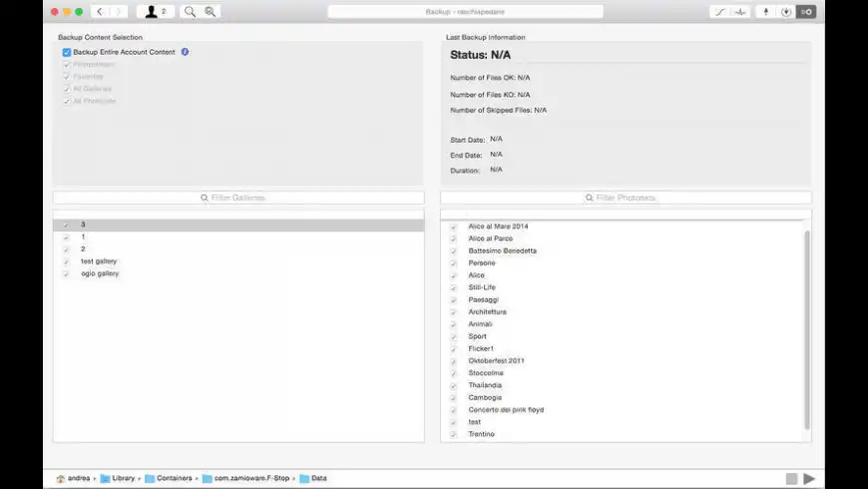Toggle checkbox for gallery 3

[66, 225]
